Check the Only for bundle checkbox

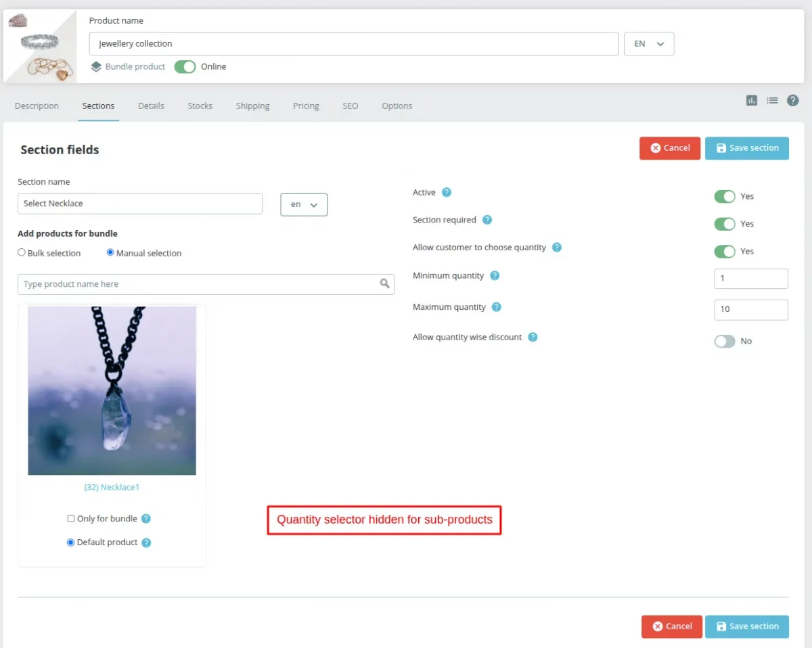71,519
